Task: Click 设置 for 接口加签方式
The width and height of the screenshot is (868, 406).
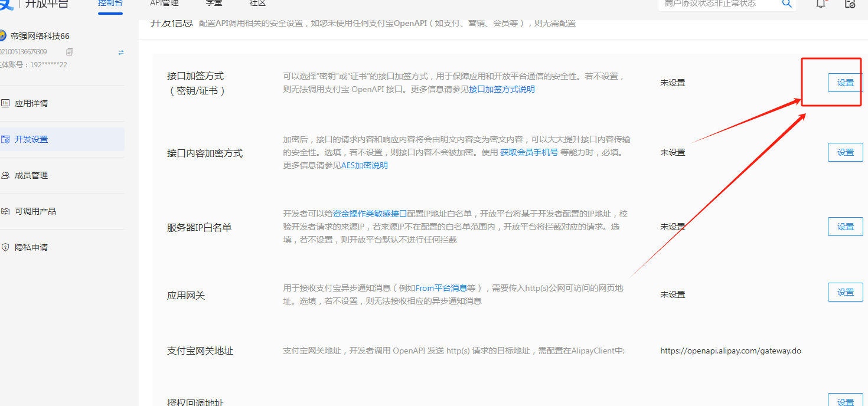Action: click(x=846, y=83)
